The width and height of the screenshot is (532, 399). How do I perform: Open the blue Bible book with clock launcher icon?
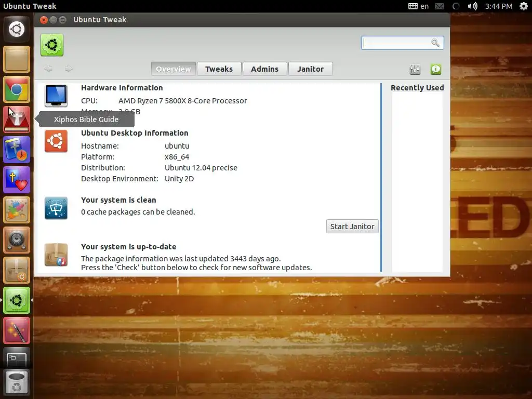click(x=17, y=150)
